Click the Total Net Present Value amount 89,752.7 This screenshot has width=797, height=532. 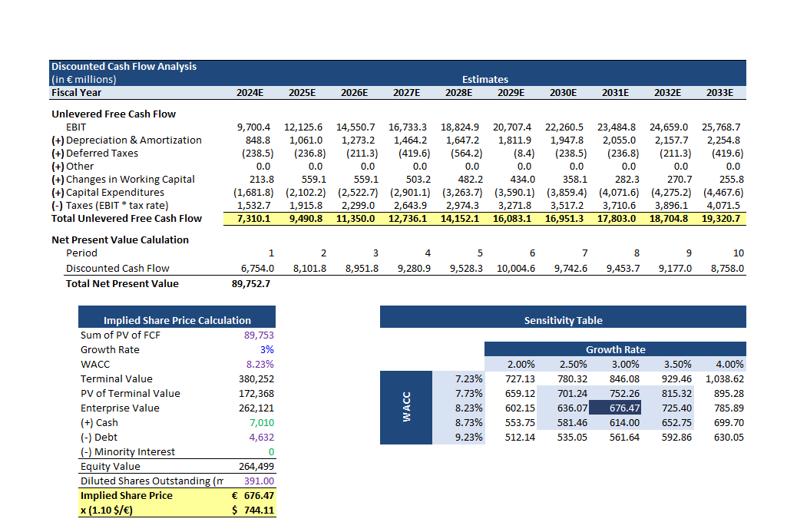click(250, 284)
